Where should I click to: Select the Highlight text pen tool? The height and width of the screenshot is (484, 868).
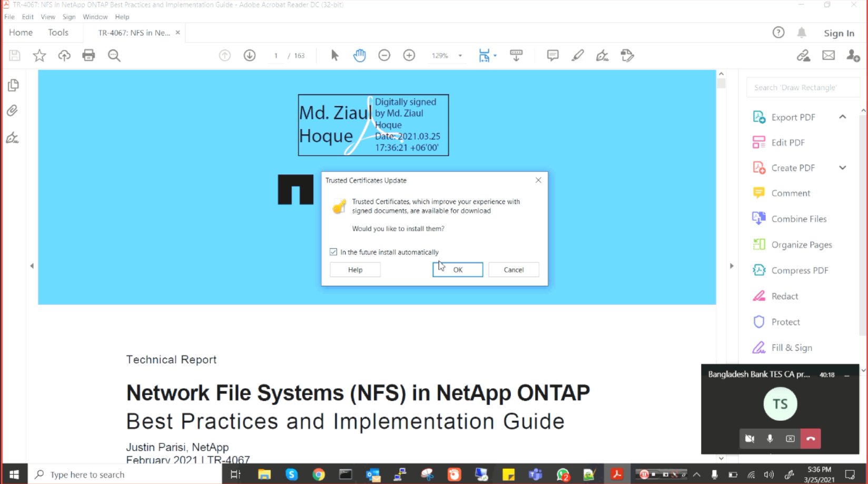coord(577,55)
